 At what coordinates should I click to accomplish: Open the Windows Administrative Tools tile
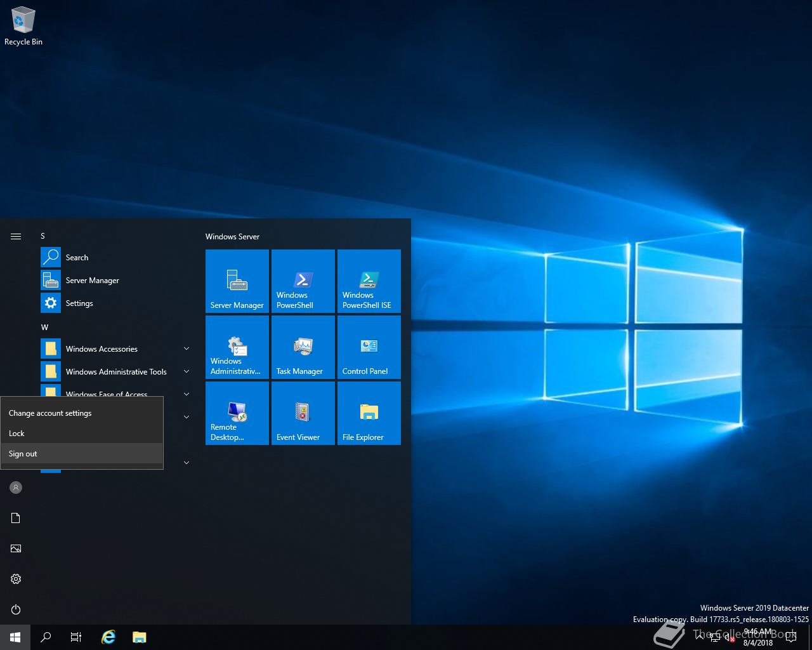click(237, 347)
